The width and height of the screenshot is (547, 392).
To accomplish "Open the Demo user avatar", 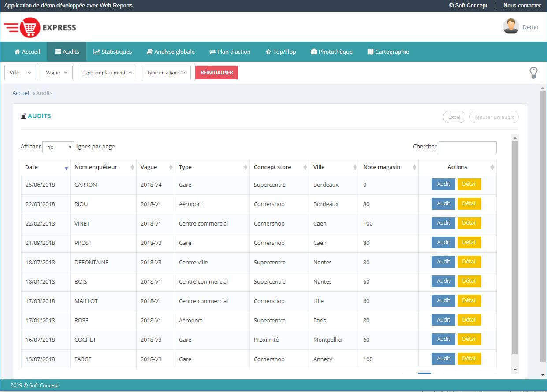I will (x=510, y=26).
